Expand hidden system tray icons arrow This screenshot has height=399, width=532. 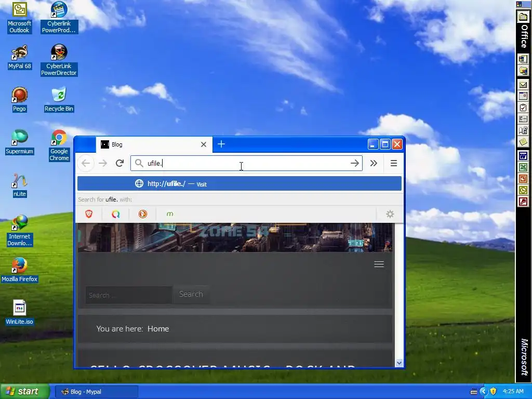[x=483, y=392]
